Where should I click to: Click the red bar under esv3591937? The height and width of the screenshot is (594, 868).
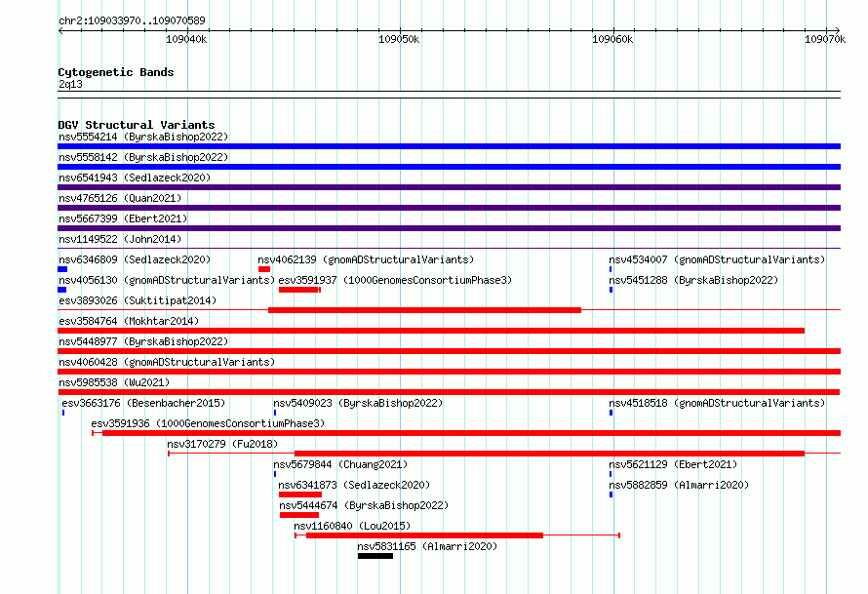299,290
